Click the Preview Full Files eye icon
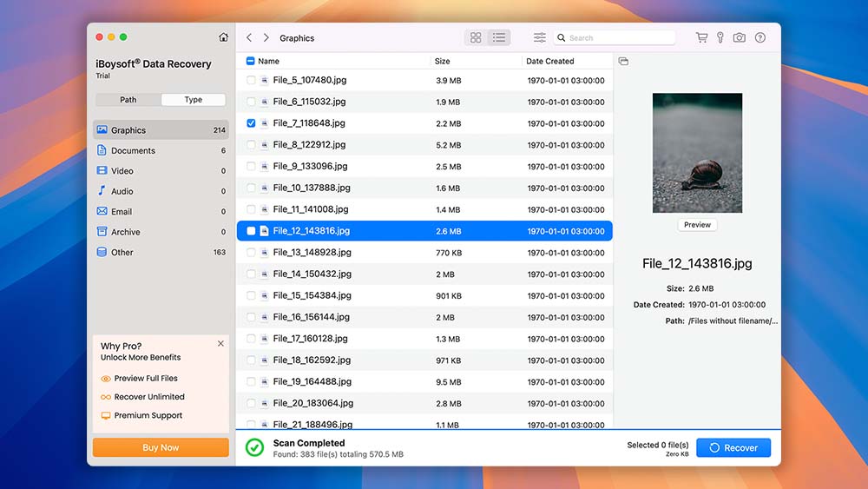The height and width of the screenshot is (489, 868). coord(106,379)
